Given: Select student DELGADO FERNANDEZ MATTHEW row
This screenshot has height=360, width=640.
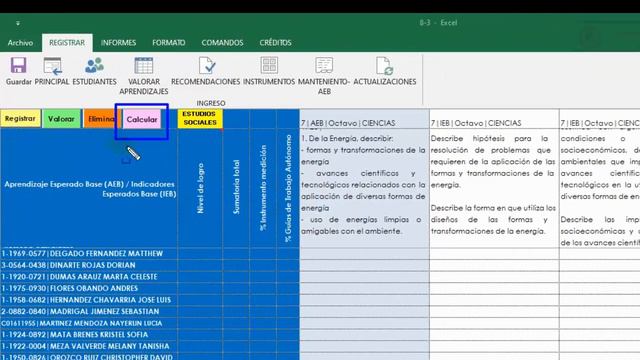Looking at the screenshot, I should coord(89,253).
